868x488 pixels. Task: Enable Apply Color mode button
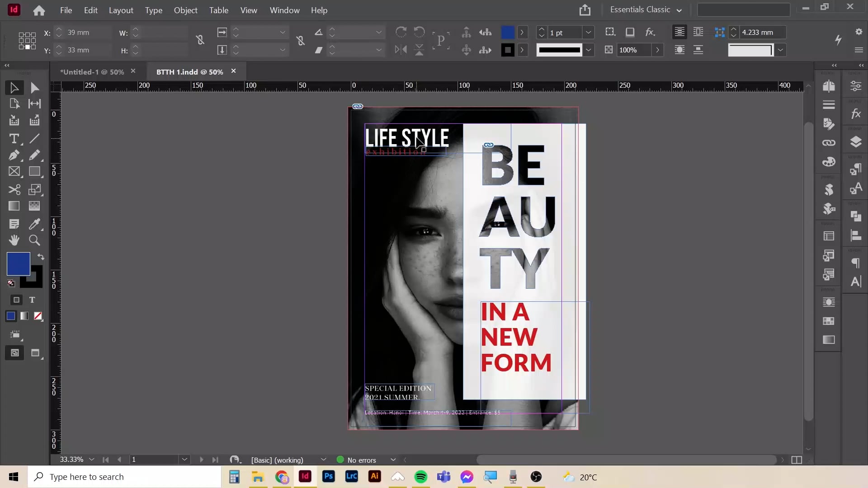[x=11, y=316]
